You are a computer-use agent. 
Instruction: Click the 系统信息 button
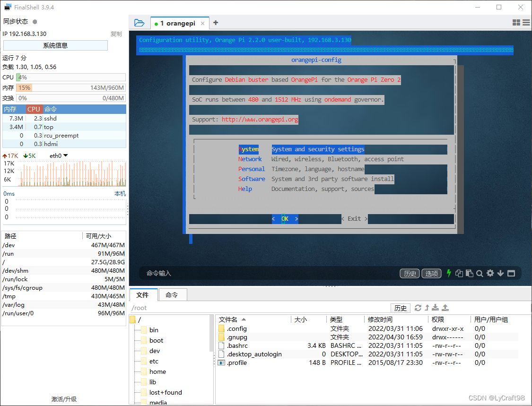56,45
